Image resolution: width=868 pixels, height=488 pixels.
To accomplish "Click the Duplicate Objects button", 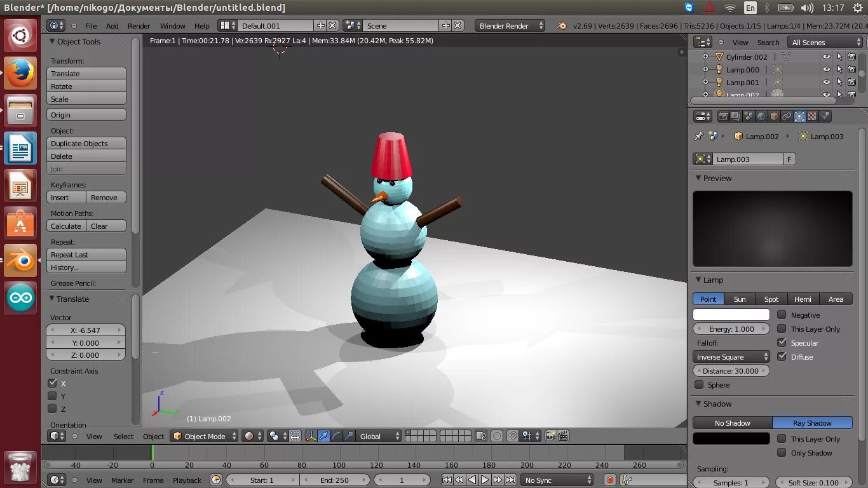I will point(86,143).
